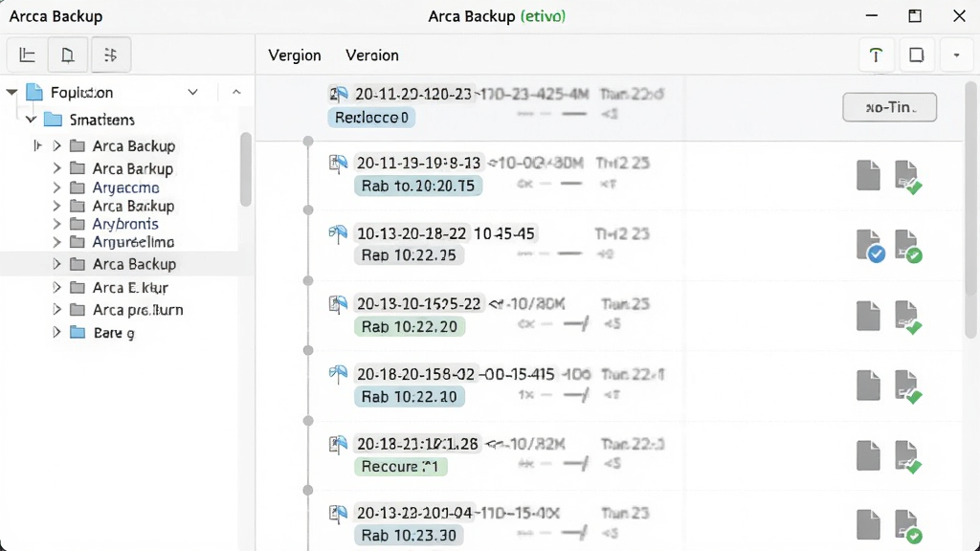Click the up caret next to Foplıdon
Viewport: 980px width, 551px height.
pos(236,93)
